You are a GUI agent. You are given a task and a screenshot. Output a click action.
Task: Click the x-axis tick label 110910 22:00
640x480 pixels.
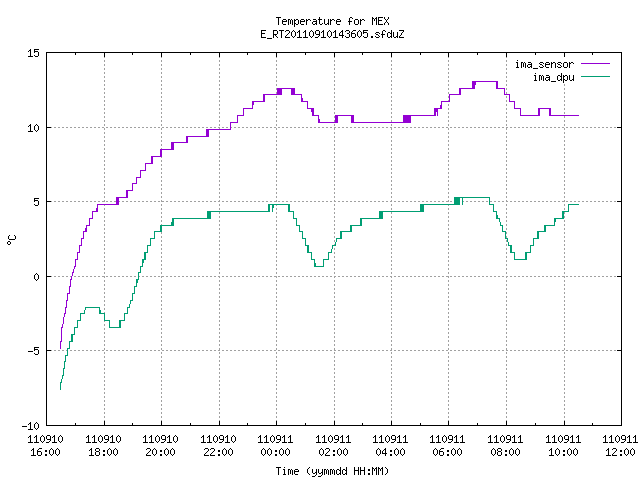[218, 446]
